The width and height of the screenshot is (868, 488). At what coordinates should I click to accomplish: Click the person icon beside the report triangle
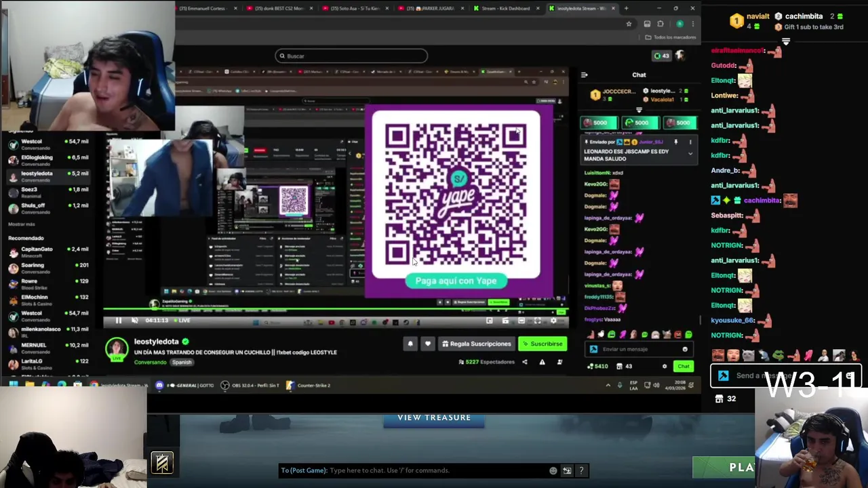559,362
